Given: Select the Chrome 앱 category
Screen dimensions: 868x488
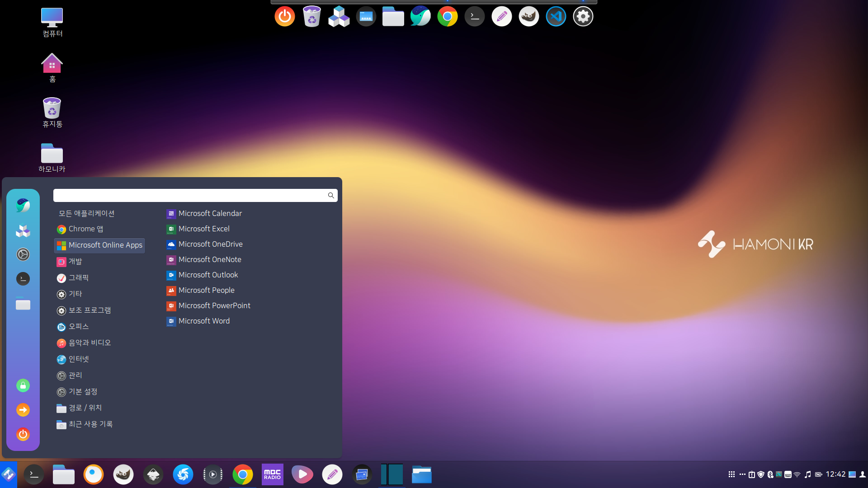Looking at the screenshot, I should click(x=85, y=229).
